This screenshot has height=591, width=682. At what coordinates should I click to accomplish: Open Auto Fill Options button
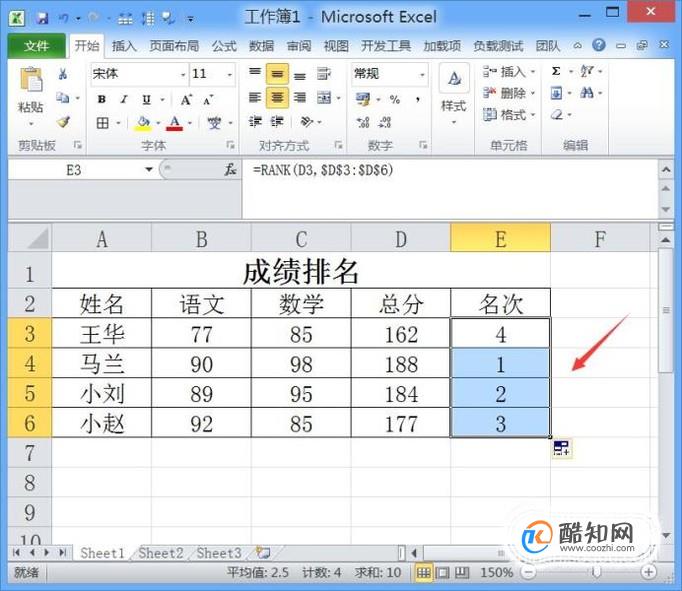(562, 448)
